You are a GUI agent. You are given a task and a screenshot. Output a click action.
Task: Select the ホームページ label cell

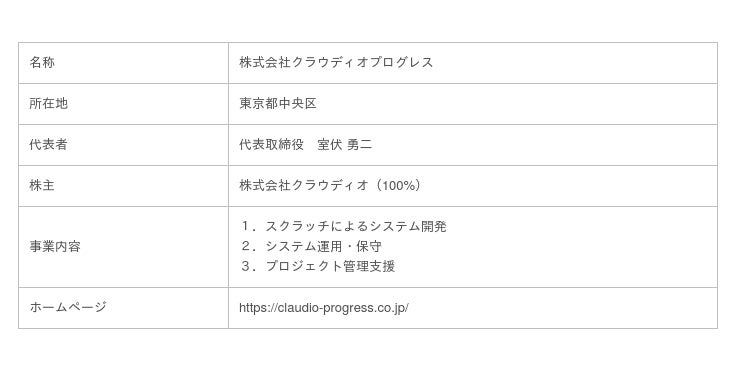(x=123, y=308)
